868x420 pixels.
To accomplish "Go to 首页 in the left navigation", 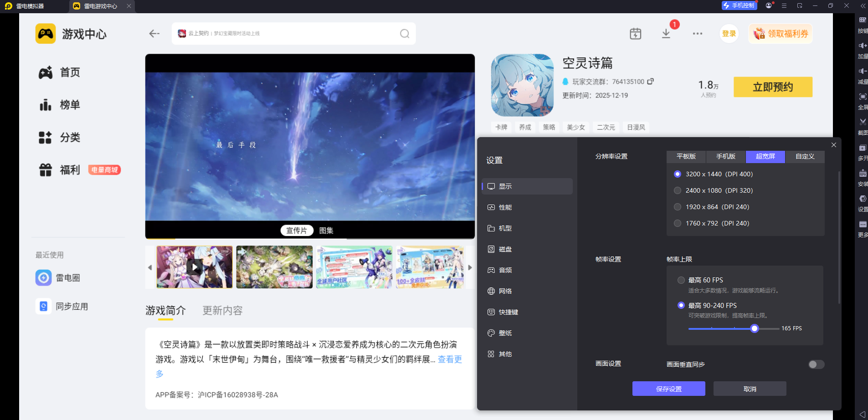I will click(59, 72).
